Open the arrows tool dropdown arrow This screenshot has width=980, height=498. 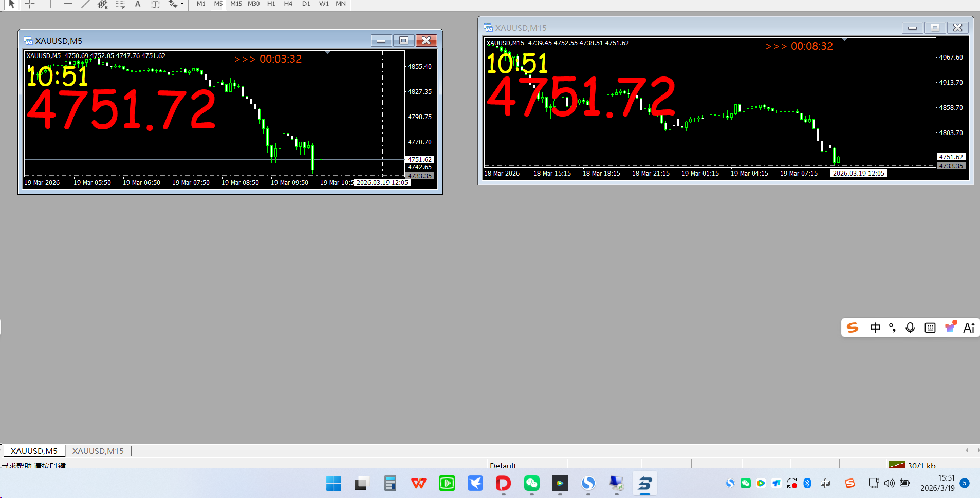tap(182, 4)
